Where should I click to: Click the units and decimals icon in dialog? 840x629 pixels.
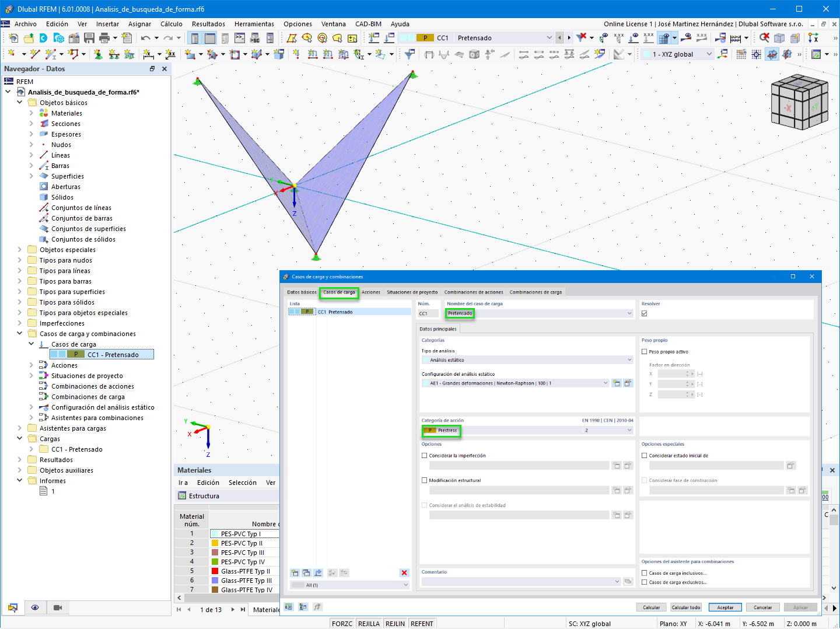[289, 607]
